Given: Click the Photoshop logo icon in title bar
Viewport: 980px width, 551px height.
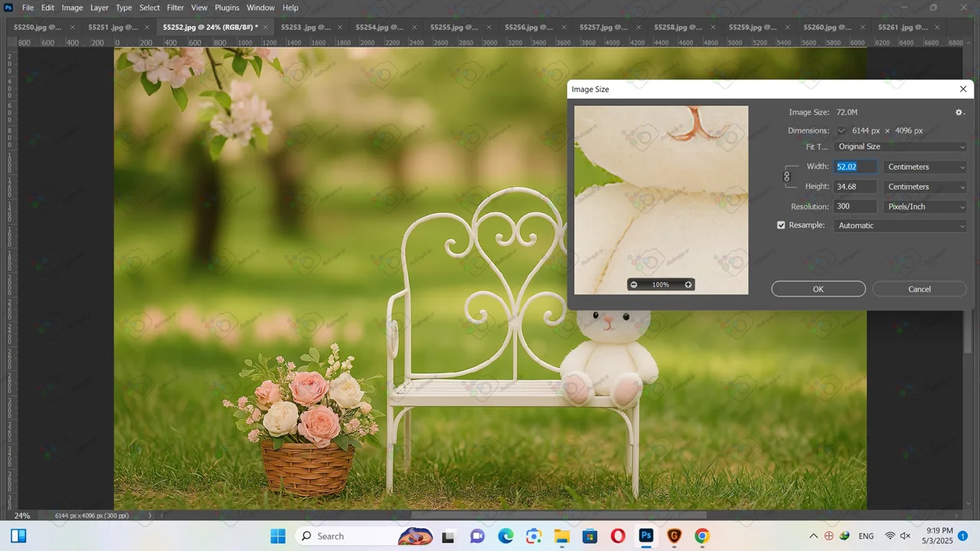Looking at the screenshot, I should click(8, 8).
